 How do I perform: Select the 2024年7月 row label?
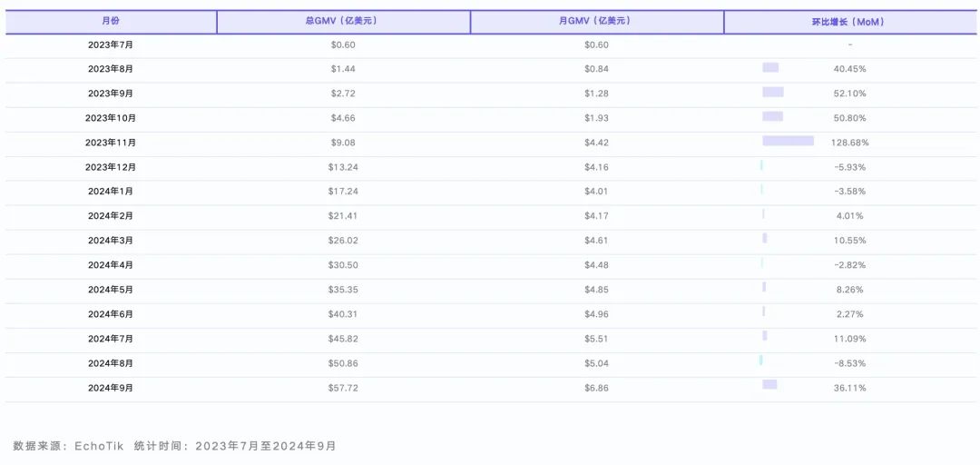[x=111, y=339]
